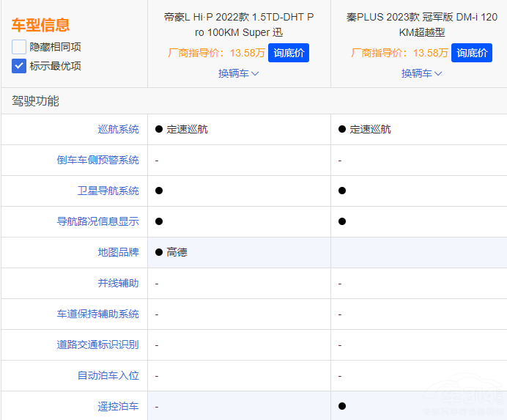Viewport: 507px width, 420px height.
Task: Expand 换辆车 dropdown under 秦PLUS
Action: pos(422,73)
